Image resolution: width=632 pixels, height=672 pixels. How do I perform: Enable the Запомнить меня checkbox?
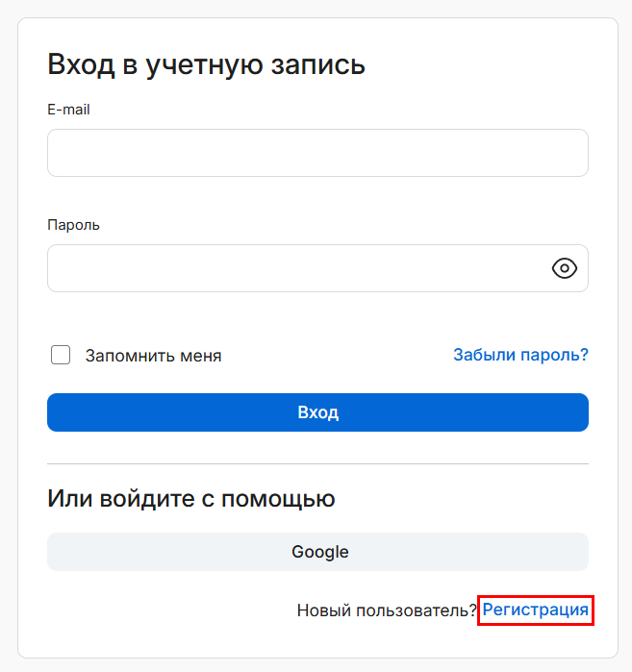point(61,355)
